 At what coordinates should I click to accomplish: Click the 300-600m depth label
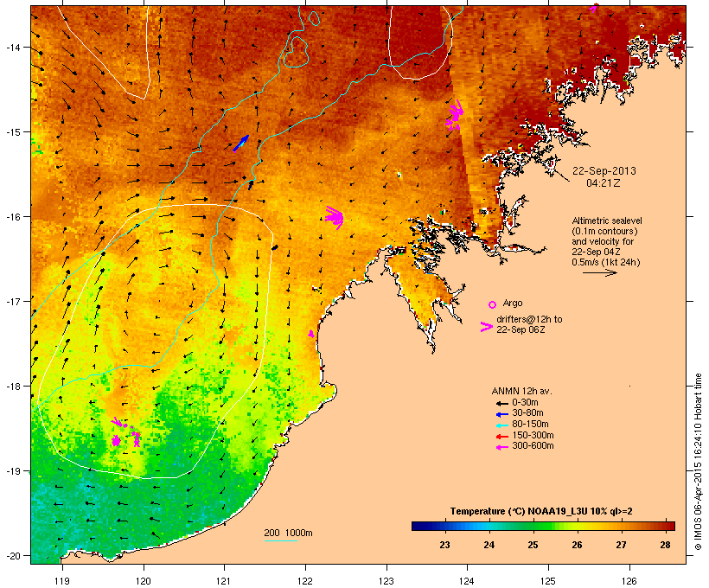(x=533, y=446)
